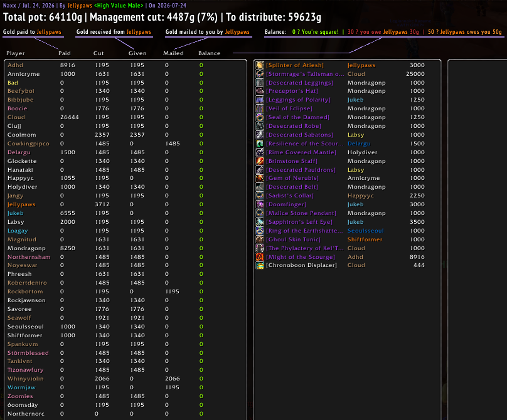Image resolution: width=507 pixels, height=420 pixels.
Task: Click Cloud's paid amount 26444
Action: click(x=70, y=117)
